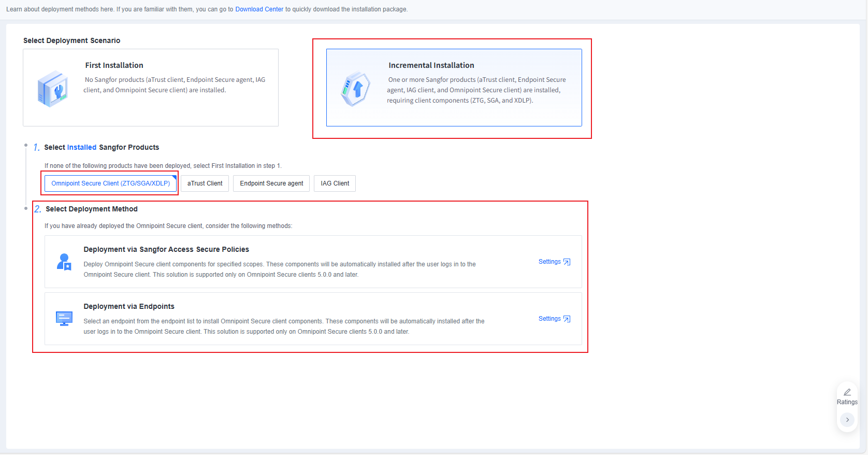Open Settings for Deployment via Endpoints
The width and height of the screenshot is (868, 455).
click(x=549, y=319)
